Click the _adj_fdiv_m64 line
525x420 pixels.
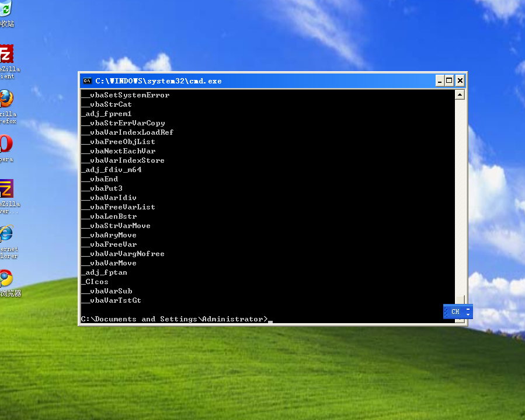(x=112, y=170)
